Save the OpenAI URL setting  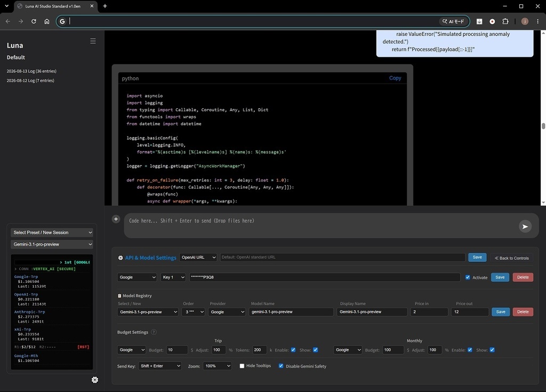click(x=477, y=257)
